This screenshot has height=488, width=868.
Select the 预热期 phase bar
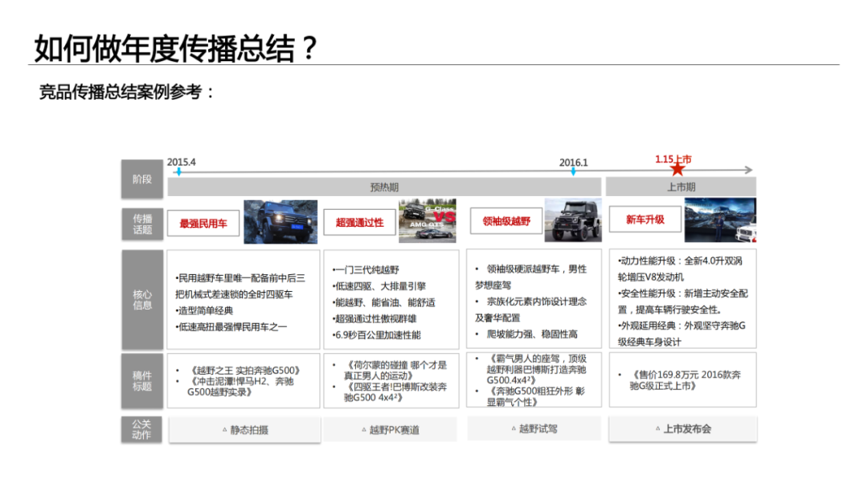click(x=384, y=187)
